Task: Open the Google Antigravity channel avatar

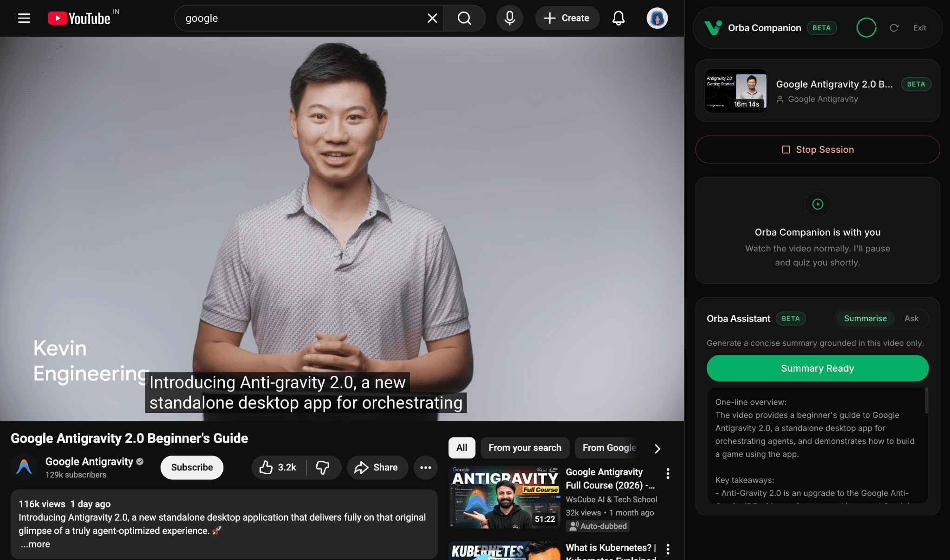Action: pyautogui.click(x=24, y=467)
